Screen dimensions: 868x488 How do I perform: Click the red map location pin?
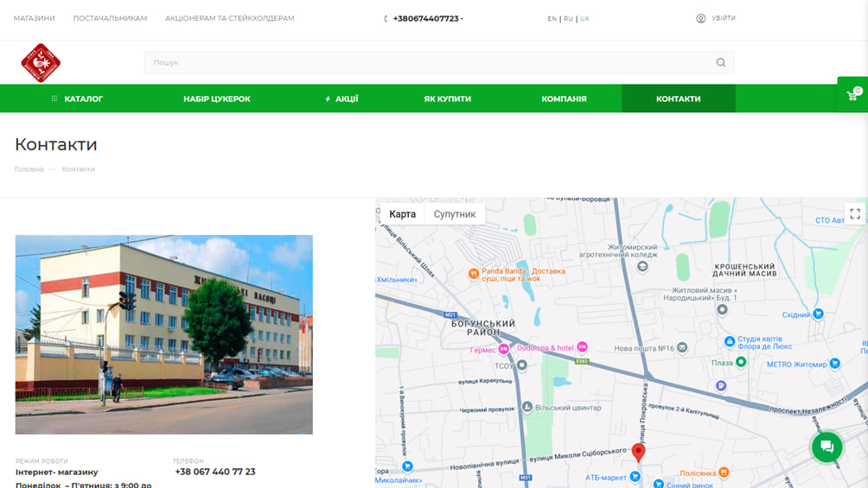click(x=638, y=452)
